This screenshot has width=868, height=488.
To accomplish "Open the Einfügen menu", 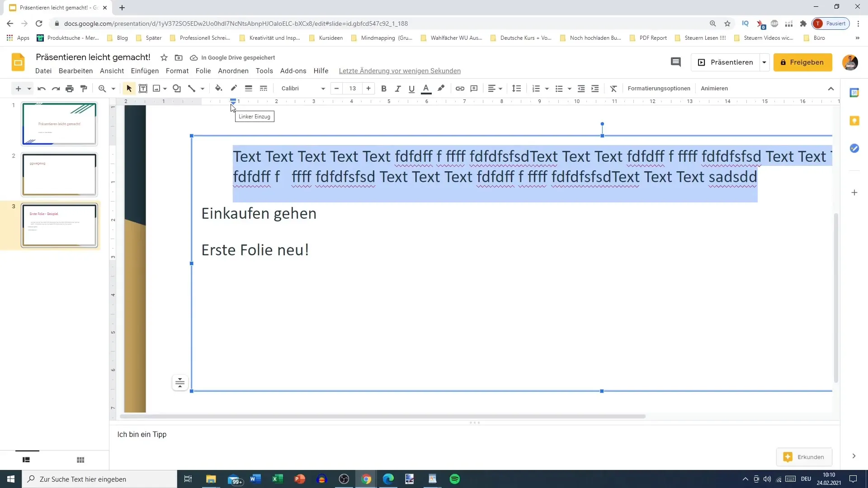I will point(145,71).
